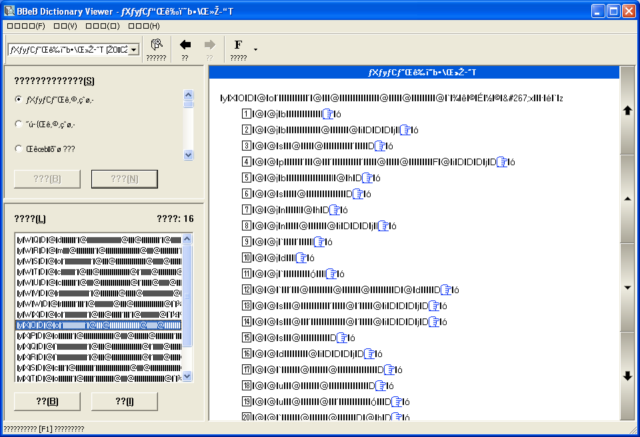Click the ??(I) button below the list
Viewport: 640px width, 437px height.
point(124,402)
